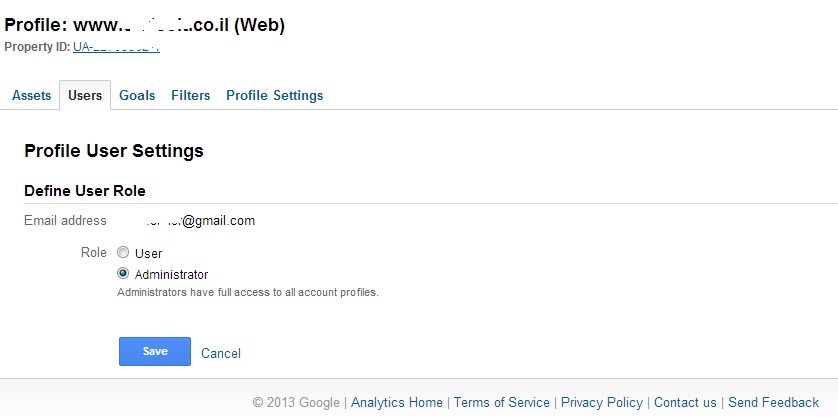Screen dimensions: 838x418
Task: Click the Profile User Settings heading
Action: coord(114,151)
